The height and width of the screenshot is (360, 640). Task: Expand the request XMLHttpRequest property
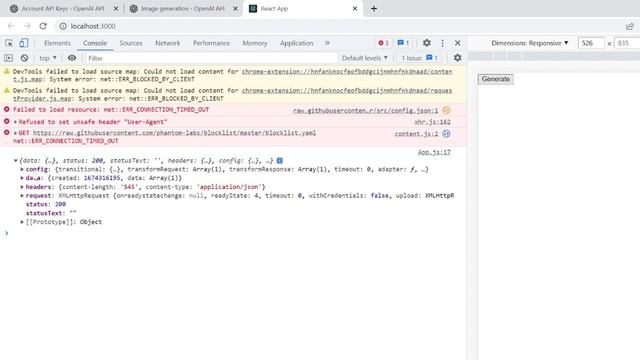coord(22,196)
